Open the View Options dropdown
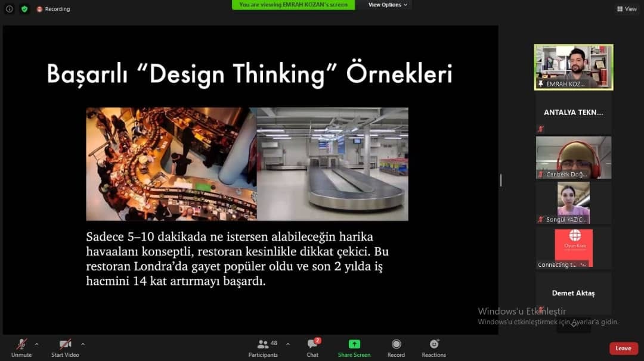Image resolution: width=644 pixels, height=361 pixels. tap(388, 5)
